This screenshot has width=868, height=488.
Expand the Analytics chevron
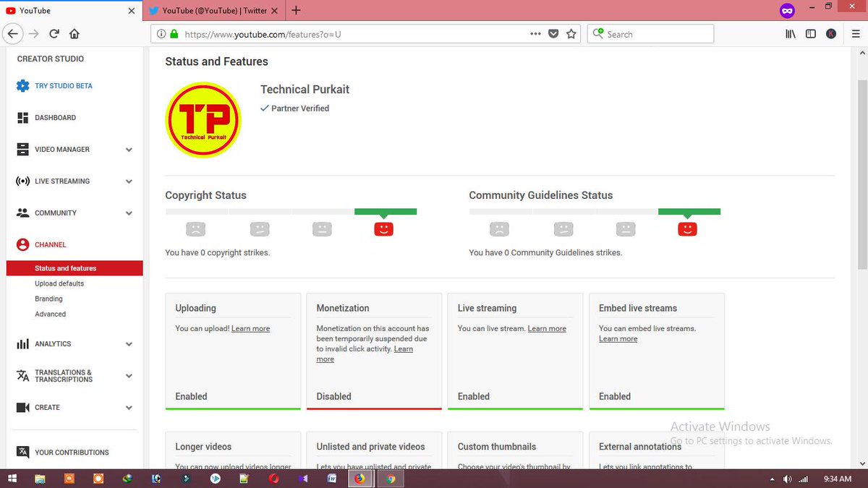tap(129, 344)
